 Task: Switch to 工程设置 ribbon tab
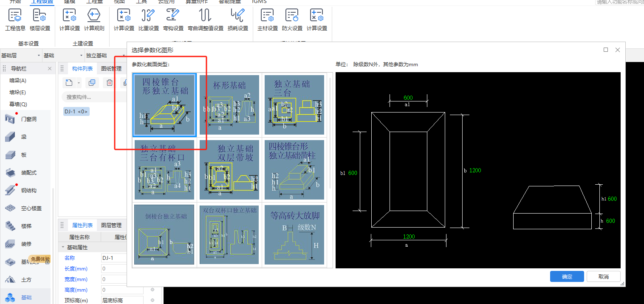42,2
